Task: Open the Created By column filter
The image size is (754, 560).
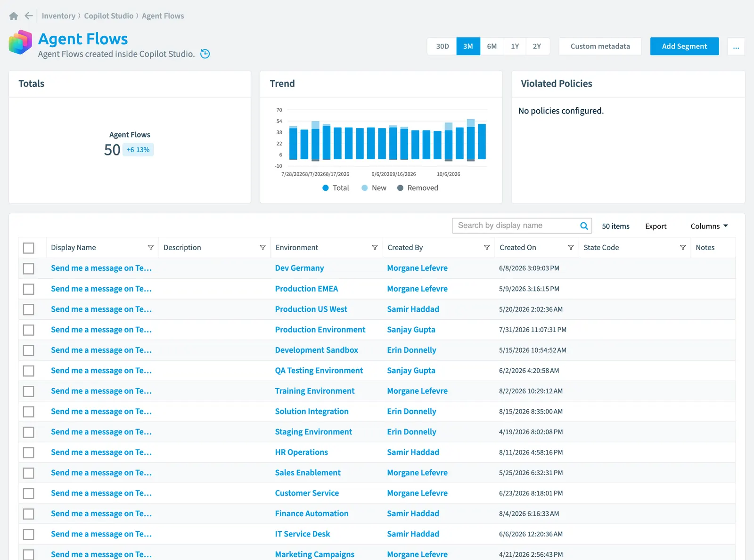Action: [487, 248]
